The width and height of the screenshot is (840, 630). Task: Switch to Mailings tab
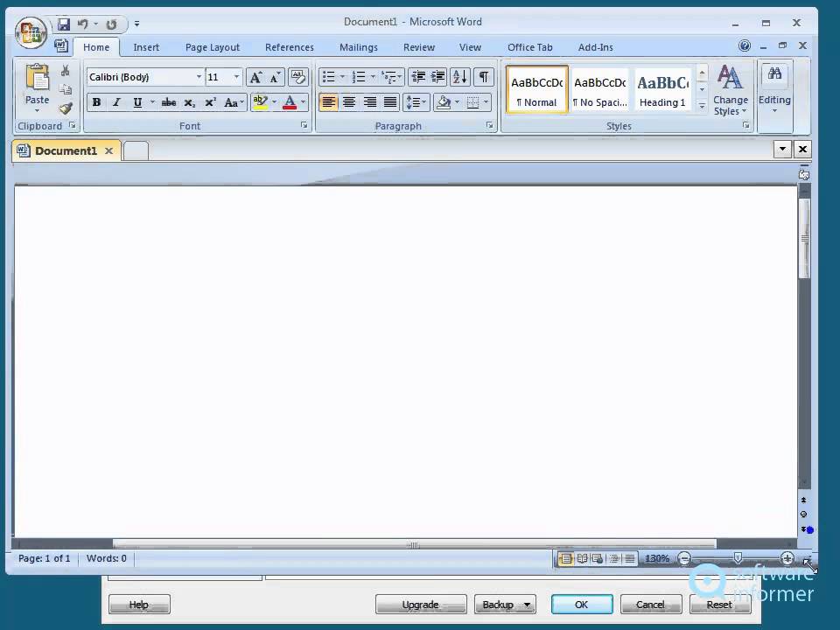click(x=359, y=47)
